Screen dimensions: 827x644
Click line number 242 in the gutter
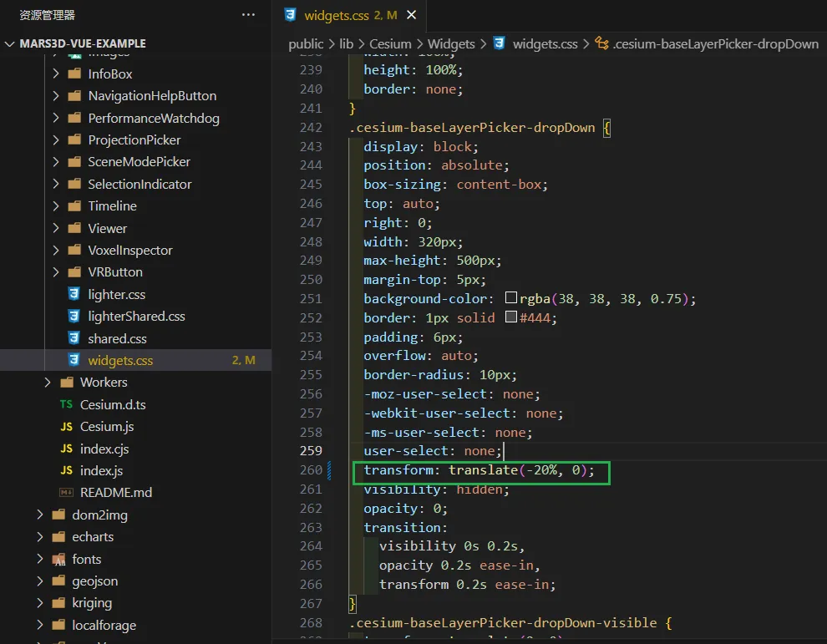(312, 128)
